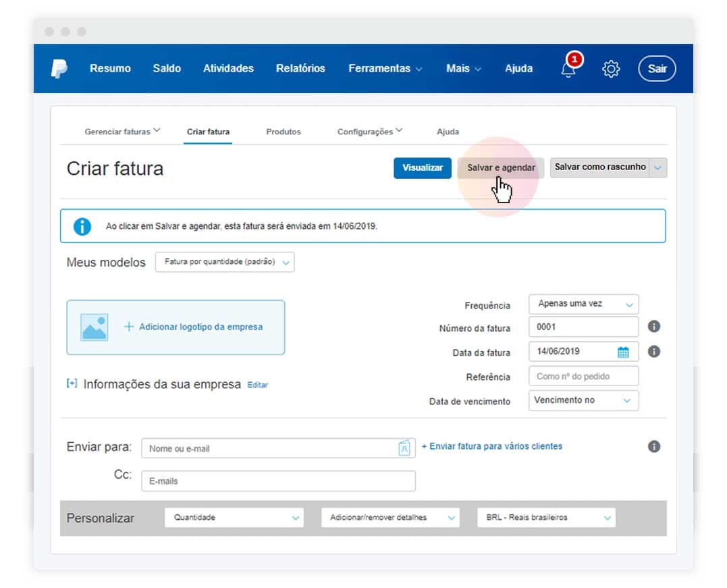Open the Frequência dropdown
The width and height of the screenshot is (727, 588).
(x=583, y=304)
